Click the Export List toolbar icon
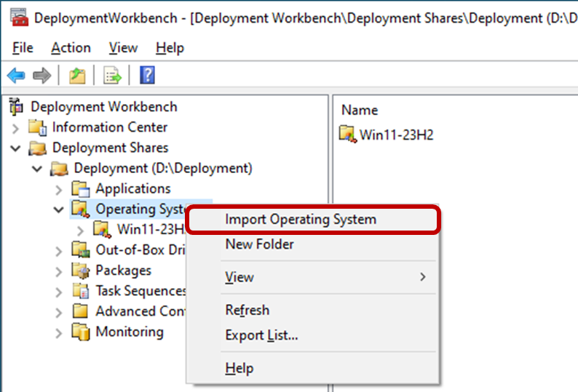Viewport: 578px width, 392px height. 111,76
